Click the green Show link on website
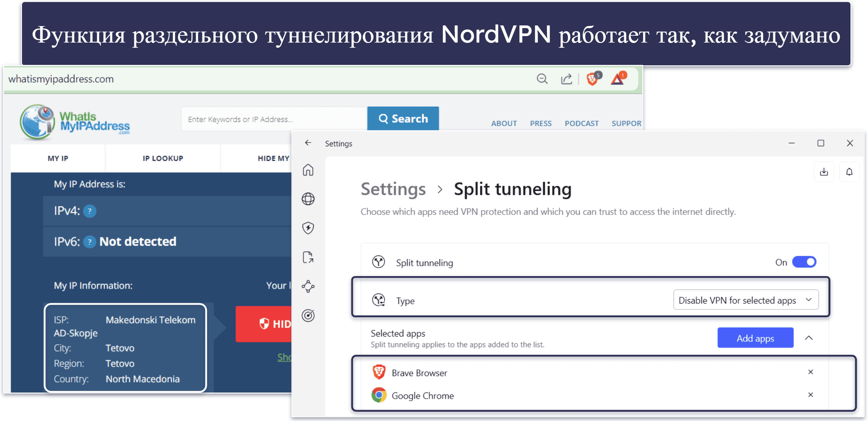 [x=284, y=357]
